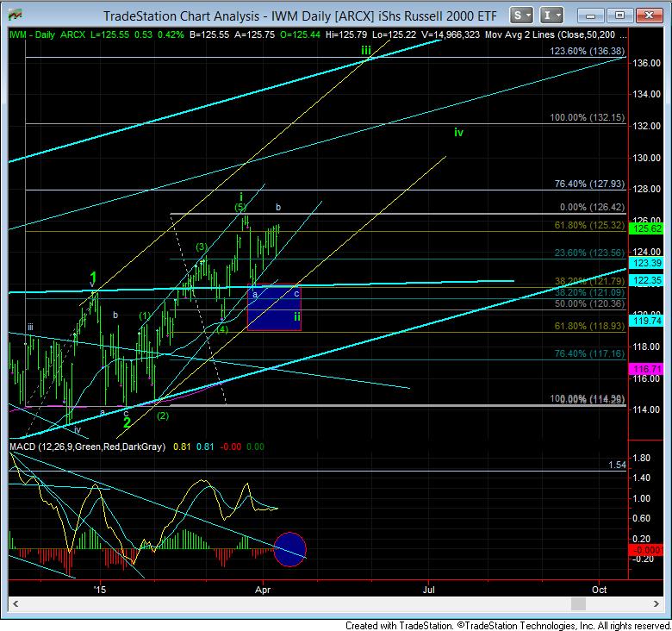Click the (5) subwave label

pyautogui.click(x=240, y=208)
